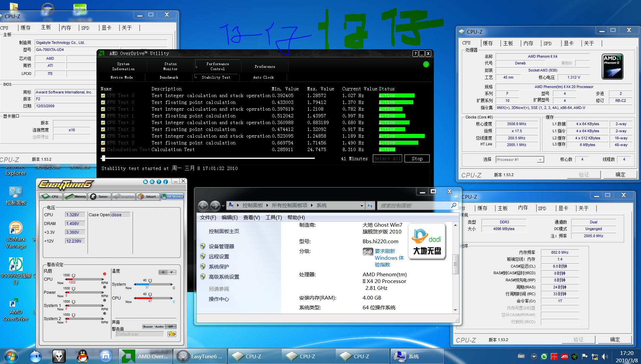Open the EasyTune6 Memory tab
Screen dimensions: 641x364
pyautogui.click(x=76, y=196)
